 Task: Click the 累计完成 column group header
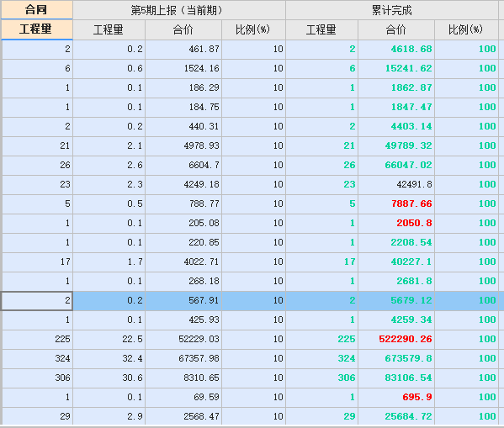(392, 10)
